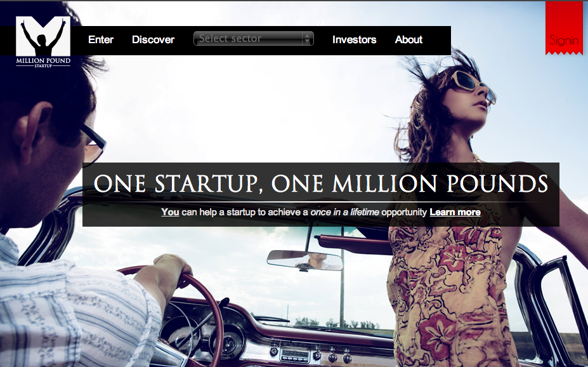Click the up-down arrows on sector selector
Screen dimensions: 588x367
307,38
